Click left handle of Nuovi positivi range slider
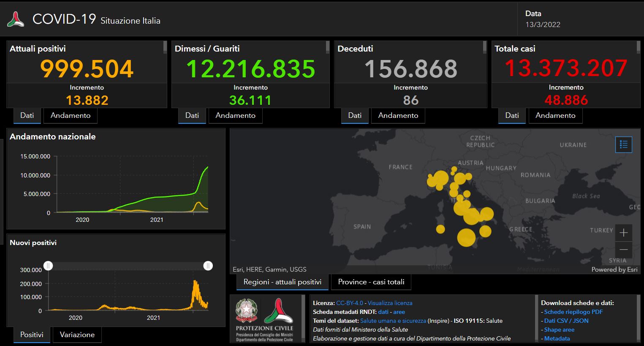This screenshot has width=644, height=346. pyautogui.click(x=49, y=266)
